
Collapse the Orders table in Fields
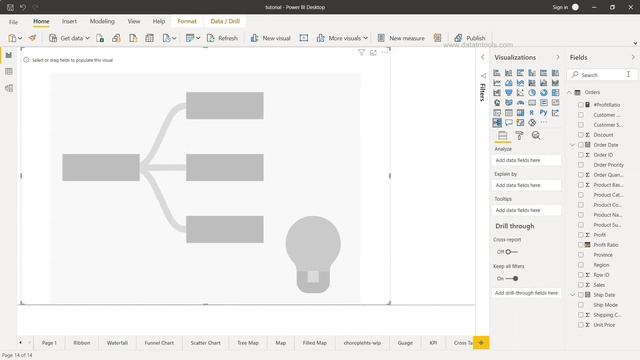pyautogui.click(x=569, y=93)
